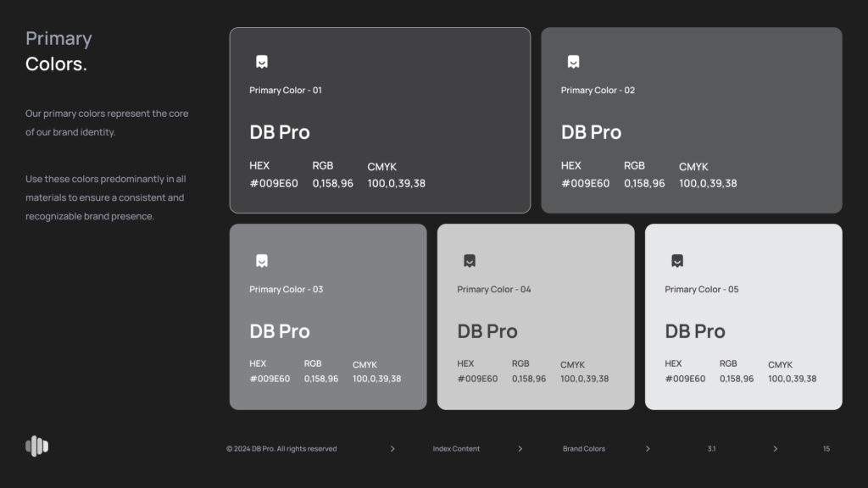Click the DB Pro brand logo bottom left
Viewport: 868px width, 488px height.
[36, 446]
